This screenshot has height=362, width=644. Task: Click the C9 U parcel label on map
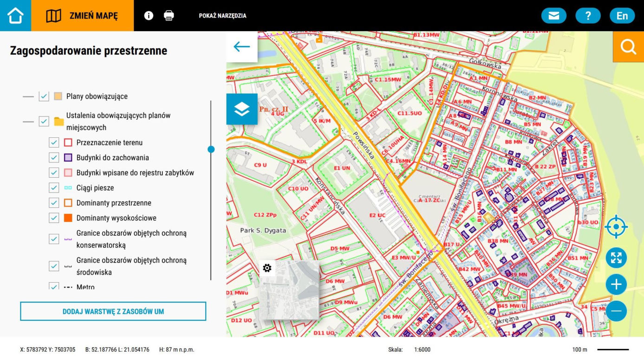tap(260, 165)
